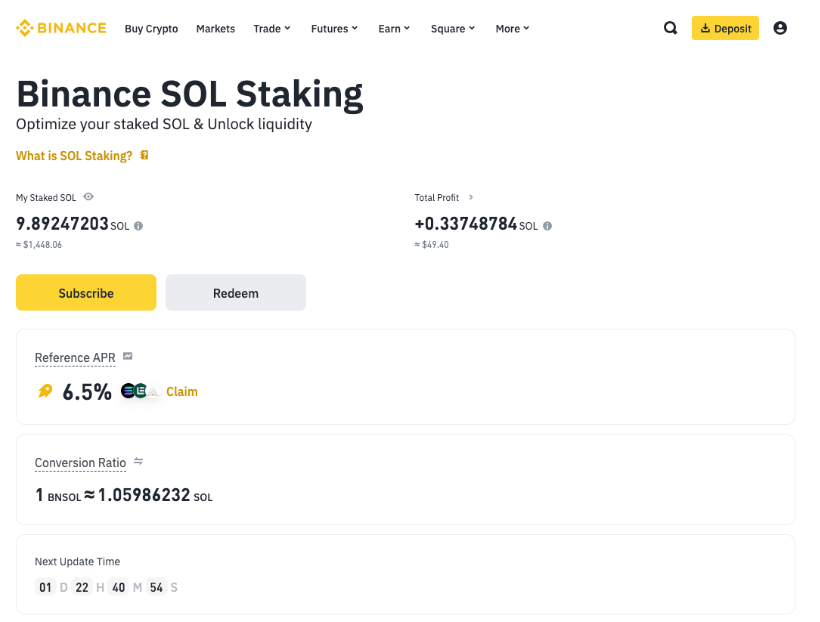The image size is (820, 622).
Task: Open the Earn menu in navigation
Action: [x=394, y=29]
